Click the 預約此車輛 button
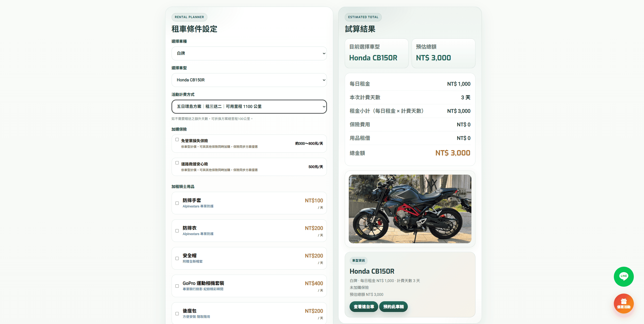644x324 pixels. click(x=393, y=307)
